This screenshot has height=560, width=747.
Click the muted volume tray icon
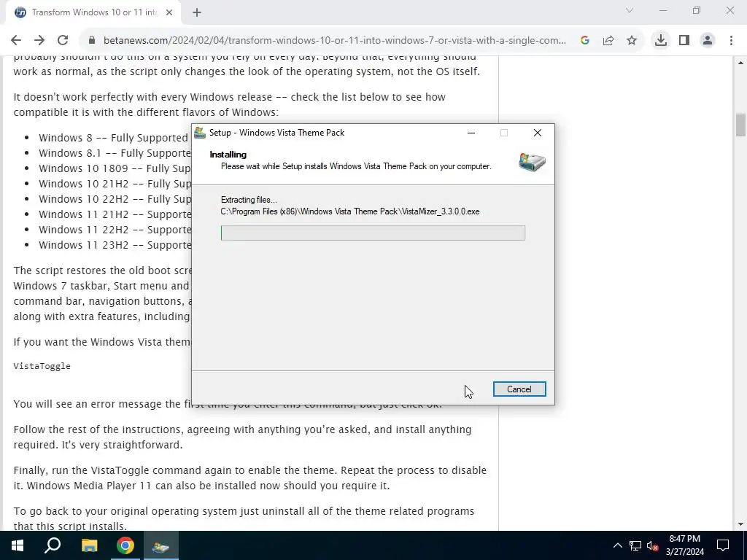[652, 545]
